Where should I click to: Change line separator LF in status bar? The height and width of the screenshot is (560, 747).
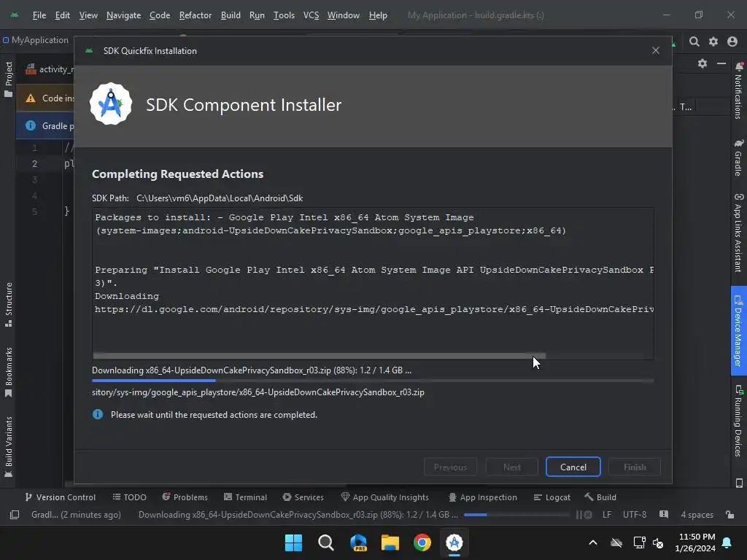click(606, 515)
